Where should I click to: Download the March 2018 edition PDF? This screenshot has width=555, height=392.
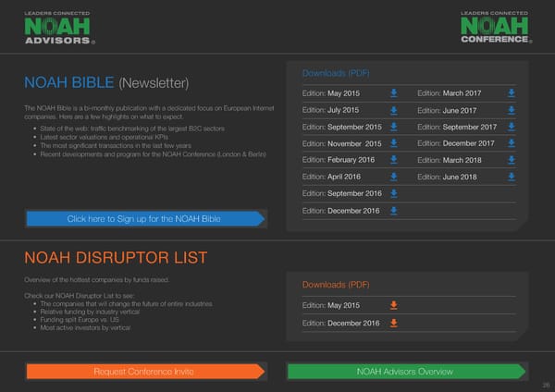[x=512, y=160]
